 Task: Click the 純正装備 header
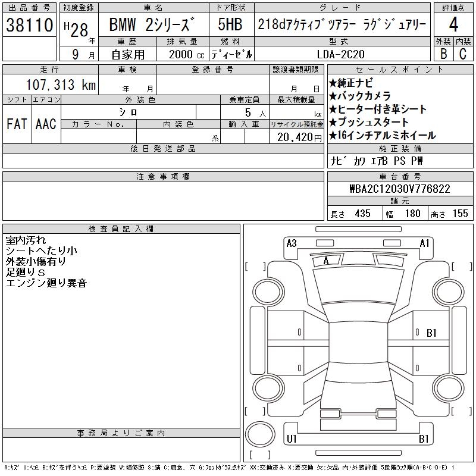pyautogui.click(x=400, y=148)
